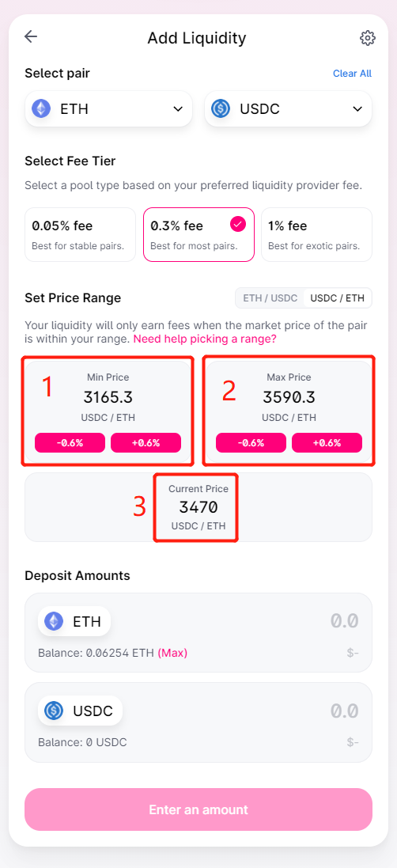Open the settings gear icon
Viewport: 397px width, 868px height.
[x=367, y=38]
